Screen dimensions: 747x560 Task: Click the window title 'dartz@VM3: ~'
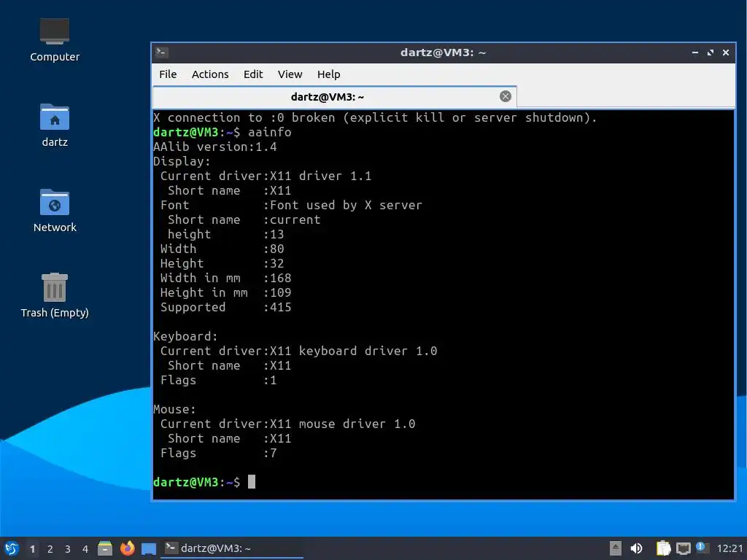pos(443,52)
